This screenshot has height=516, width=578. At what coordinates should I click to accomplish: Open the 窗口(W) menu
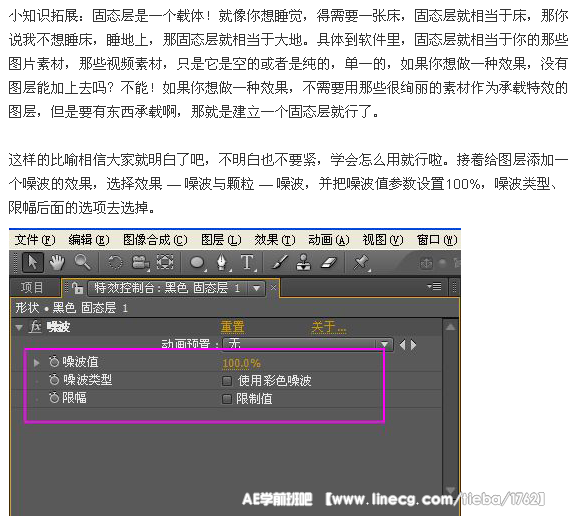click(437, 240)
